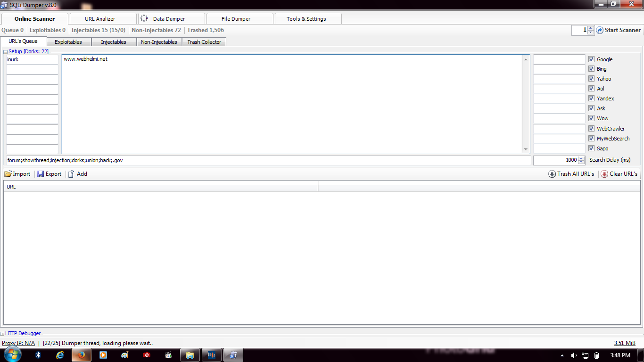The image size is (644, 362).
Task: Uncheck the Bing search engine
Action: click(591, 69)
